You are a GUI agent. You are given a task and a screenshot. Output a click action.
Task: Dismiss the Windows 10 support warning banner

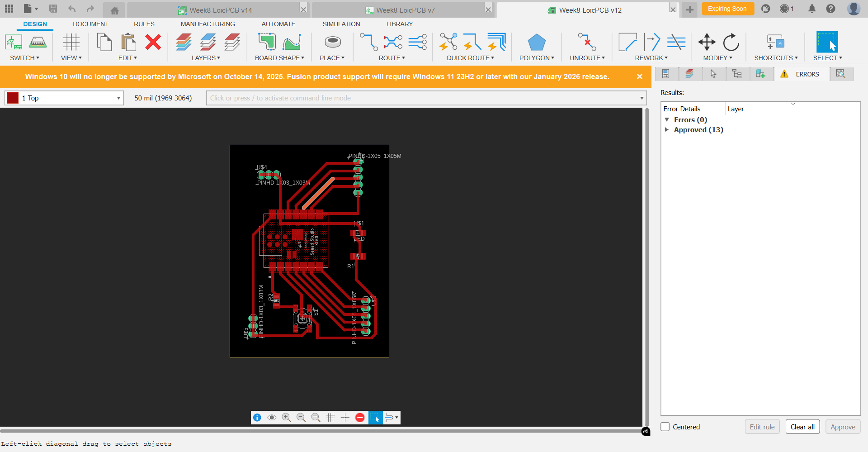click(640, 76)
